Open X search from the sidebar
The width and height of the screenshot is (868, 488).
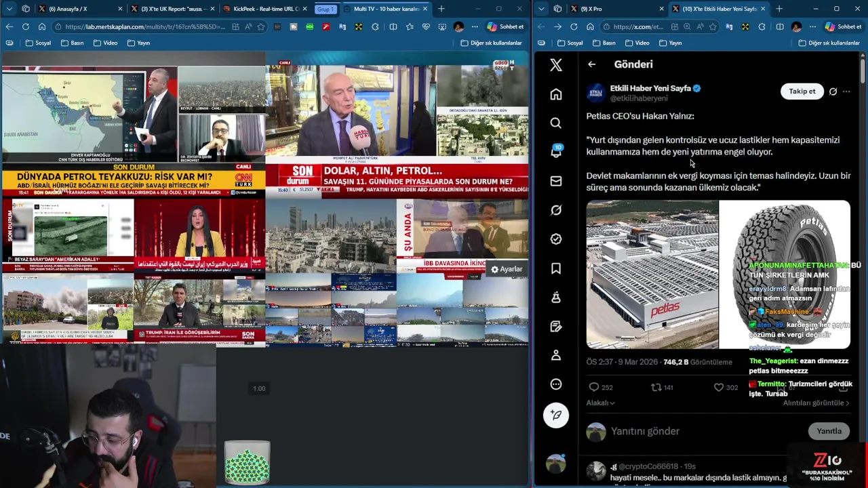click(x=556, y=123)
